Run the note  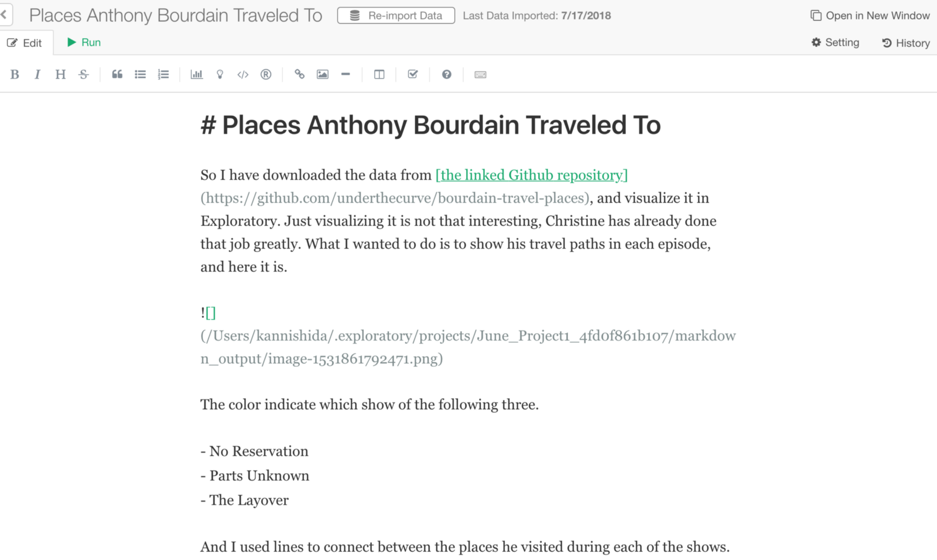pos(84,42)
